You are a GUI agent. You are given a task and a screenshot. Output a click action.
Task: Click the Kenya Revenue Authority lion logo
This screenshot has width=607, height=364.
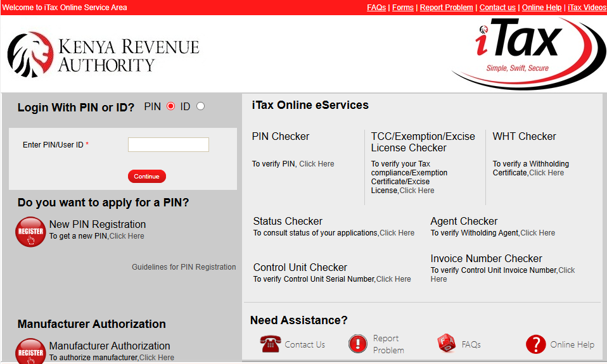pos(30,55)
